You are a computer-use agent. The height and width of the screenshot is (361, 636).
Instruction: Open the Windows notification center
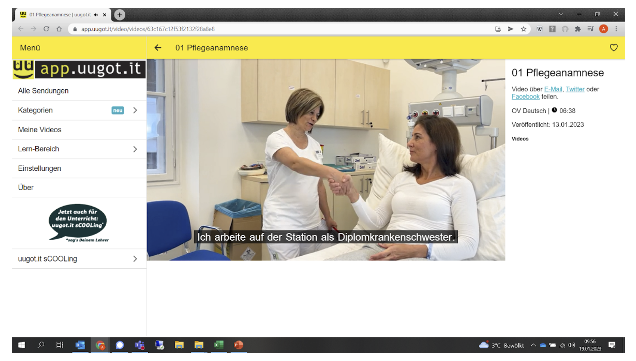[612, 345]
